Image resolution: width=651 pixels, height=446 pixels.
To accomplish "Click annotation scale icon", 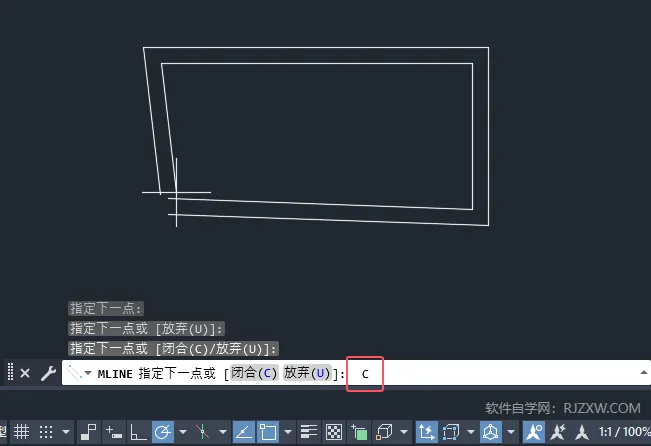I will pyautogui.click(x=582, y=432).
